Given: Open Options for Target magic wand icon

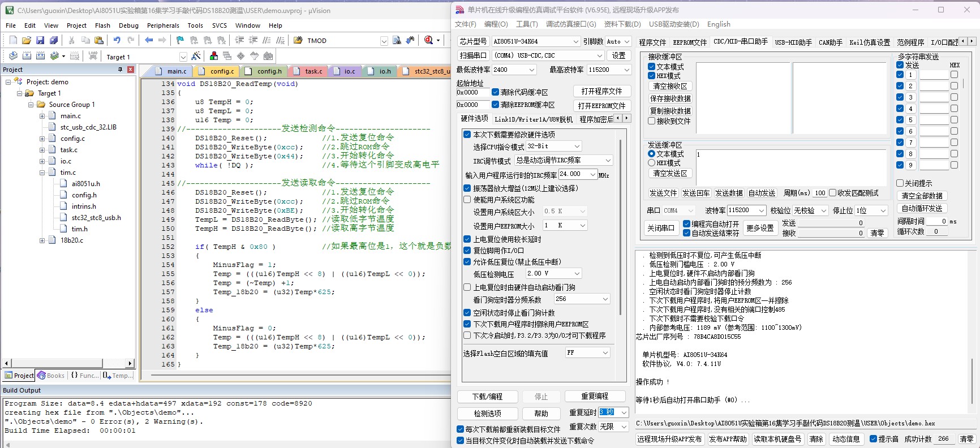Looking at the screenshot, I should pos(196,56).
